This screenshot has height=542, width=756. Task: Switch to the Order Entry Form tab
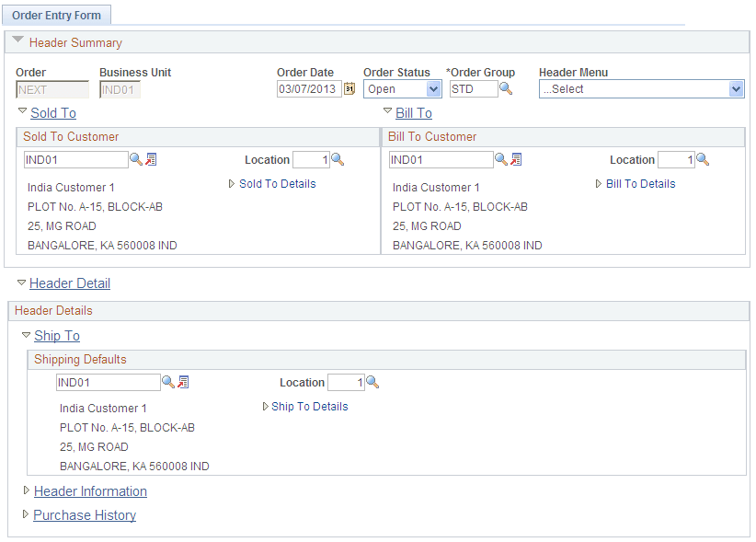coord(57,15)
